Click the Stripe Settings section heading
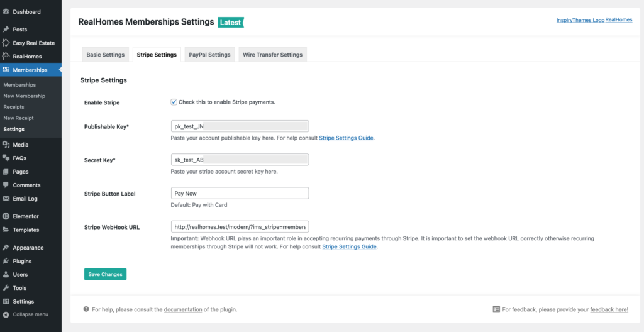The width and height of the screenshot is (644, 332). pos(104,80)
